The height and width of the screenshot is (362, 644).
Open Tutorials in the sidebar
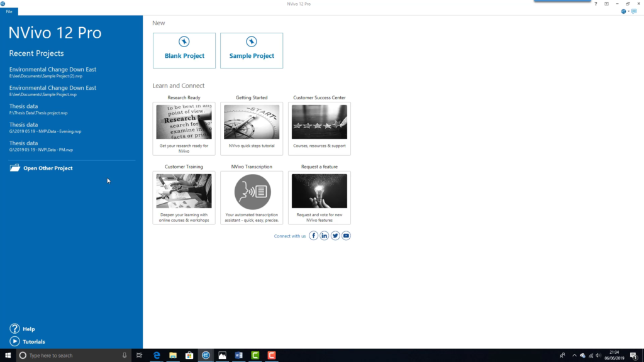point(27,341)
